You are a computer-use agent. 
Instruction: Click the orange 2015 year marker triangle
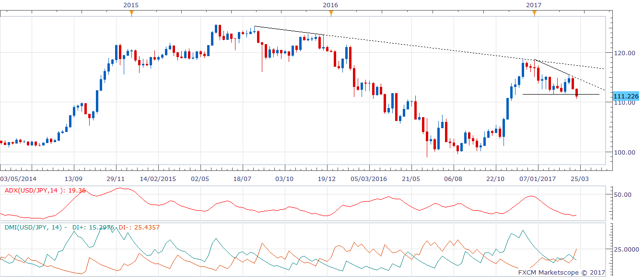(131, 13)
